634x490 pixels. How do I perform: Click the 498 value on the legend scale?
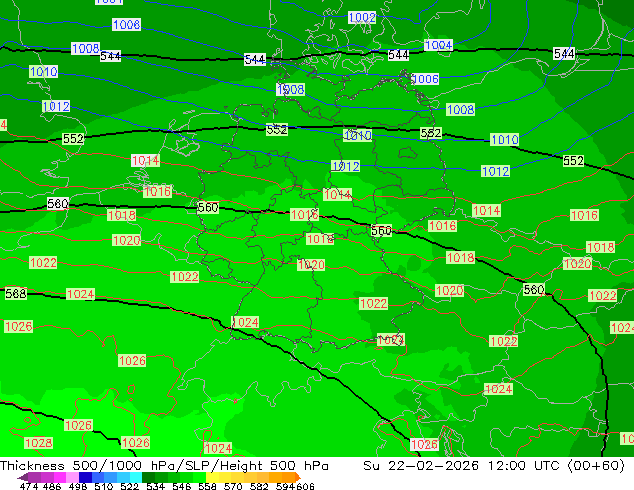(x=78, y=486)
